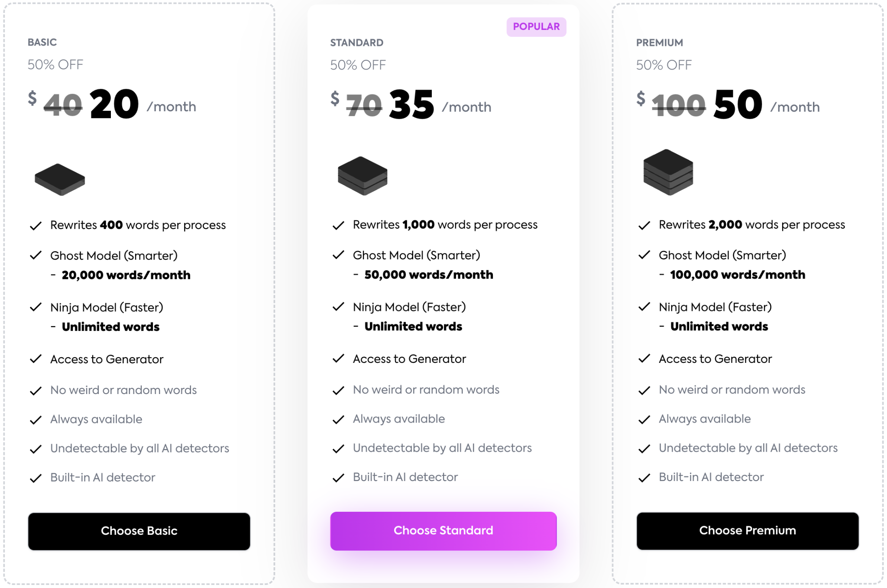Click checkmark next to Premium Built-in AI detector
Image resolution: width=887 pixels, height=588 pixels.
coord(644,478)
